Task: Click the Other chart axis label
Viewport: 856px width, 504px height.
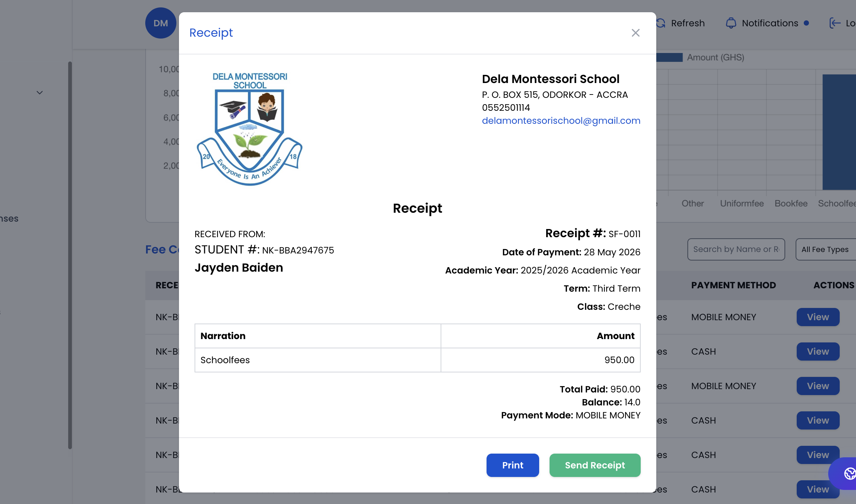Action: (x=693, y=203)
